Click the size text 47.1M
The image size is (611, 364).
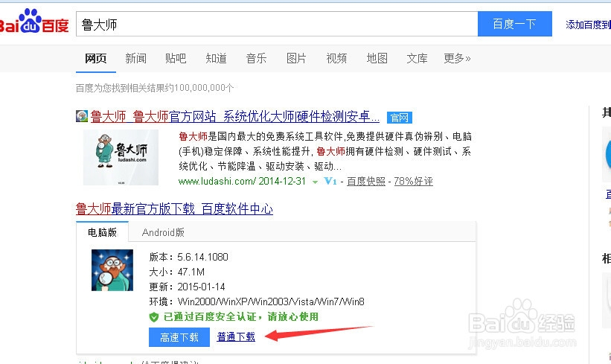tap(191, 272)
